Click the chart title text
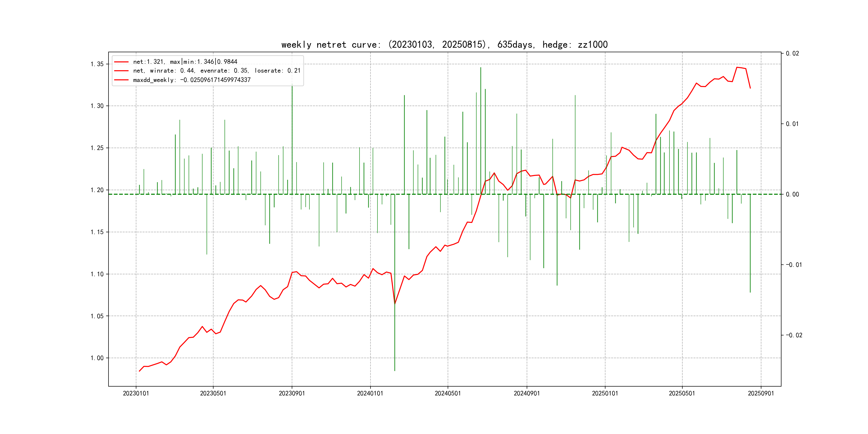868x434 pixels. point(444,44)
